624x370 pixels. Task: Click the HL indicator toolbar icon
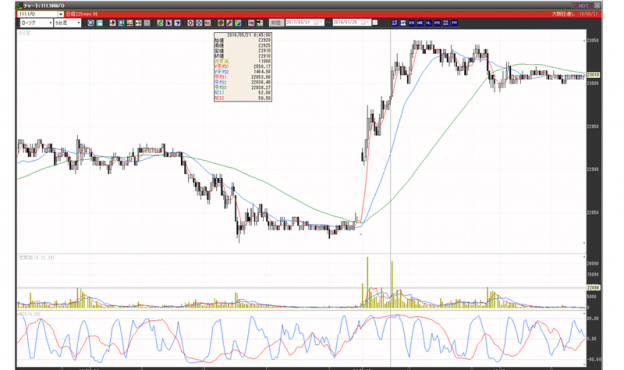pos(429,23)
